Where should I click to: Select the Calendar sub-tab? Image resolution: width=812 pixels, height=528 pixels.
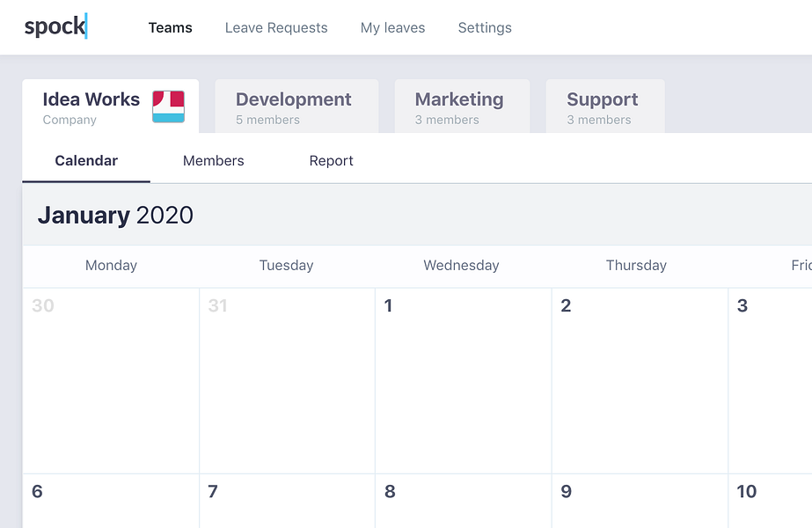[x=86, y=161]
